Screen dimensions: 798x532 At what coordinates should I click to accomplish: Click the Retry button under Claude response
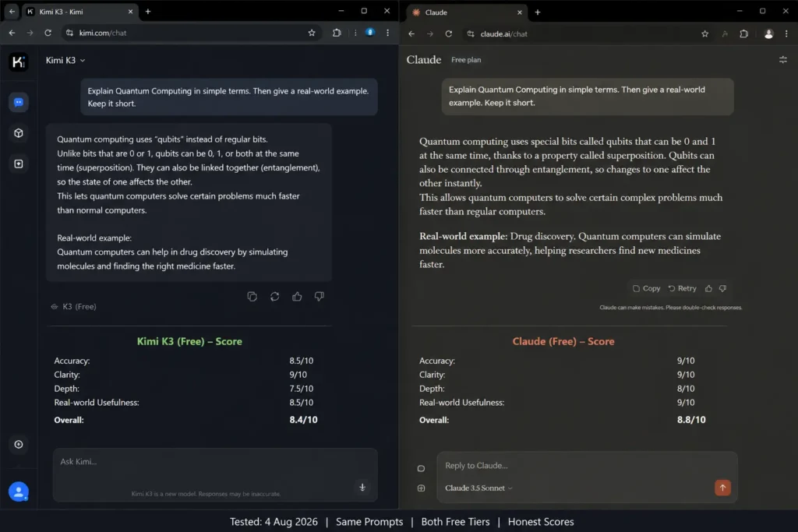click(x=683, y=288)
